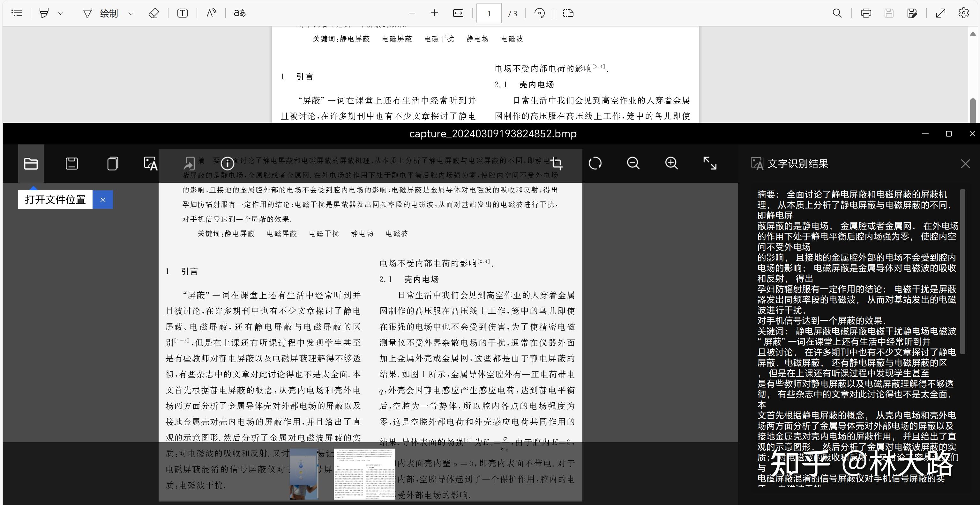Click the 关键词 line in the PDF
Screen dimensions: 980x505
click(418, 39)
